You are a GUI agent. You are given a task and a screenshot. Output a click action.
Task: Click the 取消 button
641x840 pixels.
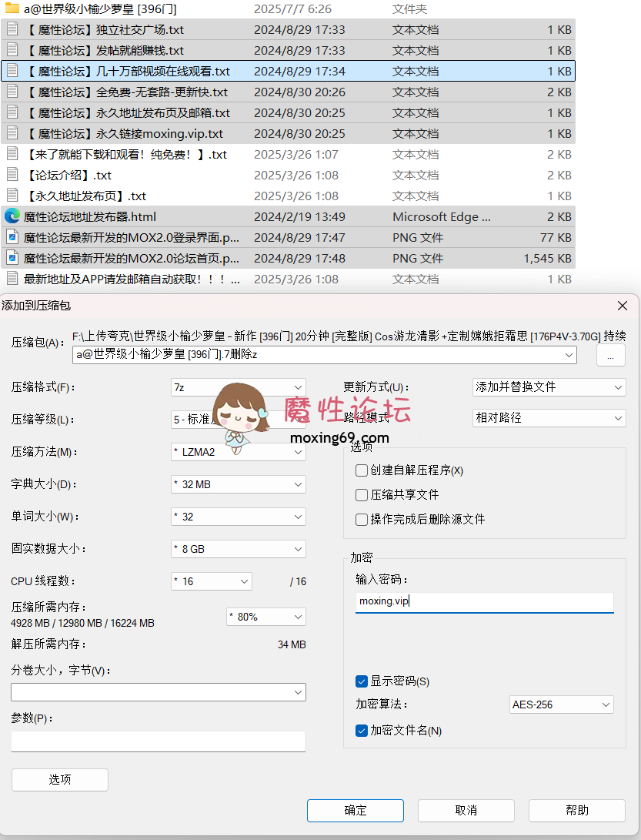(x=466, y=811)
